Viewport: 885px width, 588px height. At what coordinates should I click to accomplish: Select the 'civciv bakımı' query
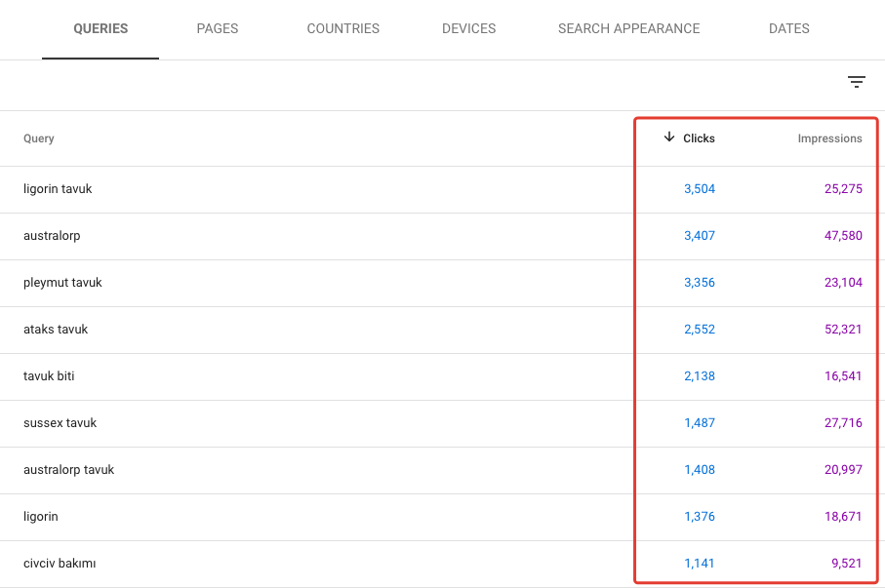(60, 564)
